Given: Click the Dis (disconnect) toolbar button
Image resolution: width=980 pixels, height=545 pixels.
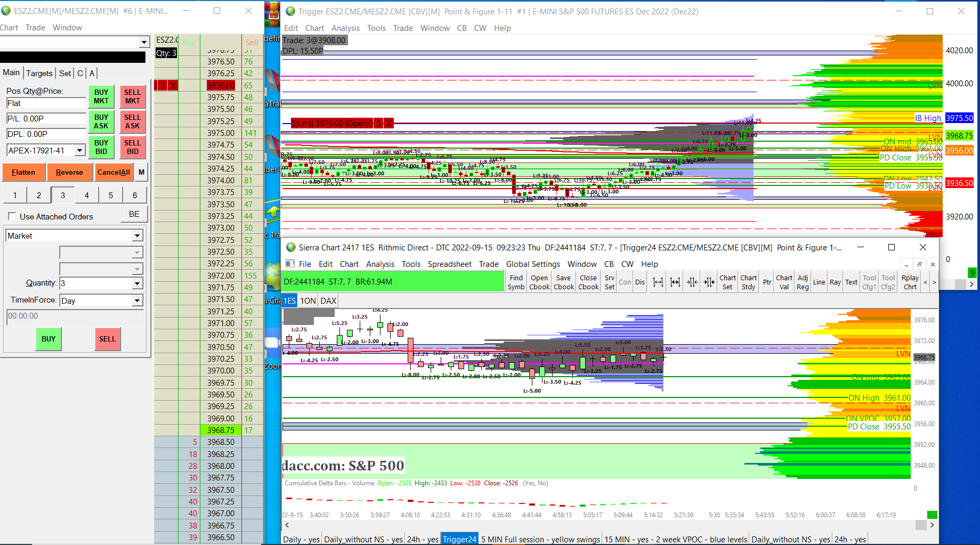Looking at the screenshot, I should (x=640, y=282).
